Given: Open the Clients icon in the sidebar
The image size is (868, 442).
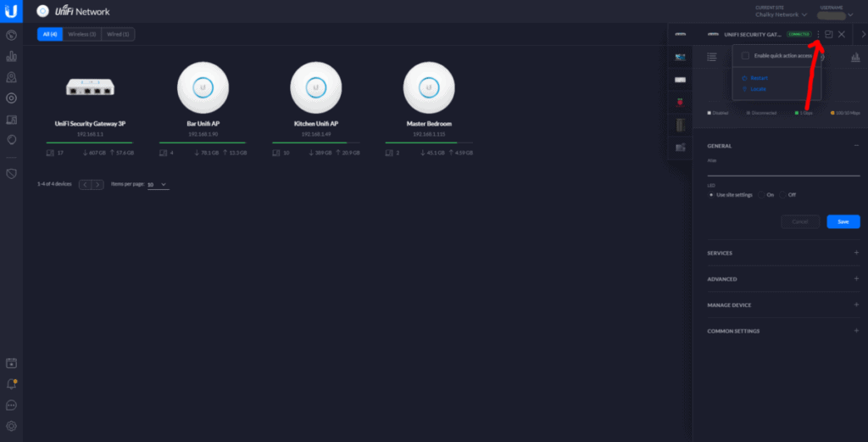Looking at the screenshot, I should coord(11,120).
